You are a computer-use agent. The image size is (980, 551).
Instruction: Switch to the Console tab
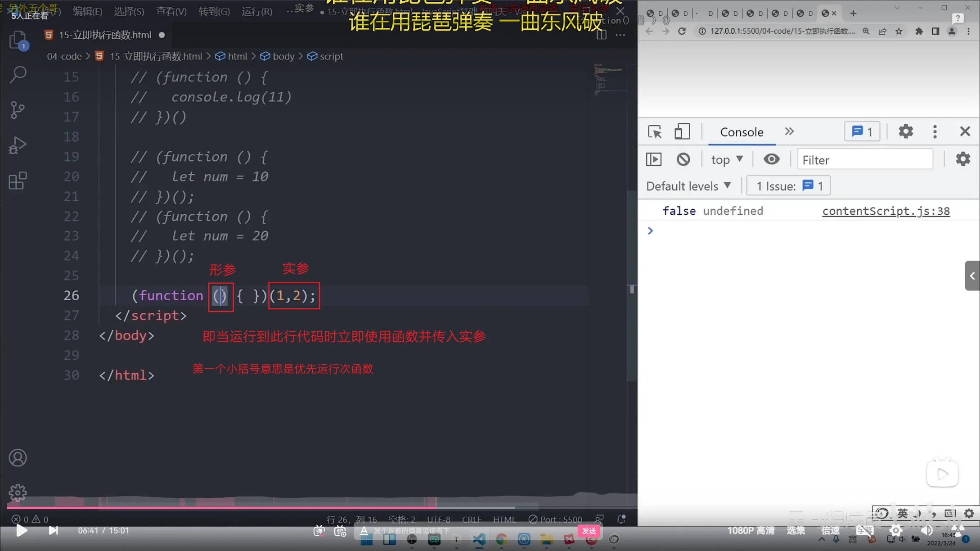point(742,132)
